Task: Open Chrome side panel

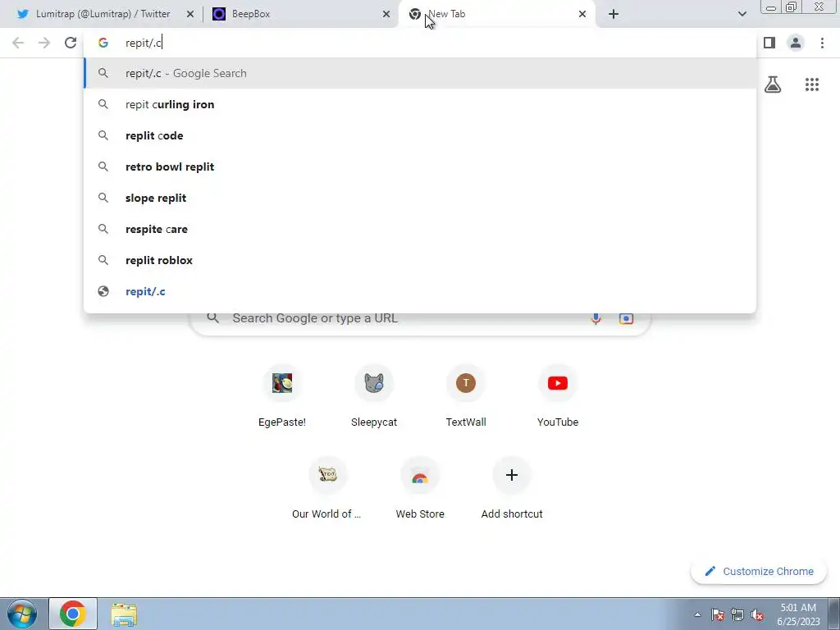Action: (769, 43)
